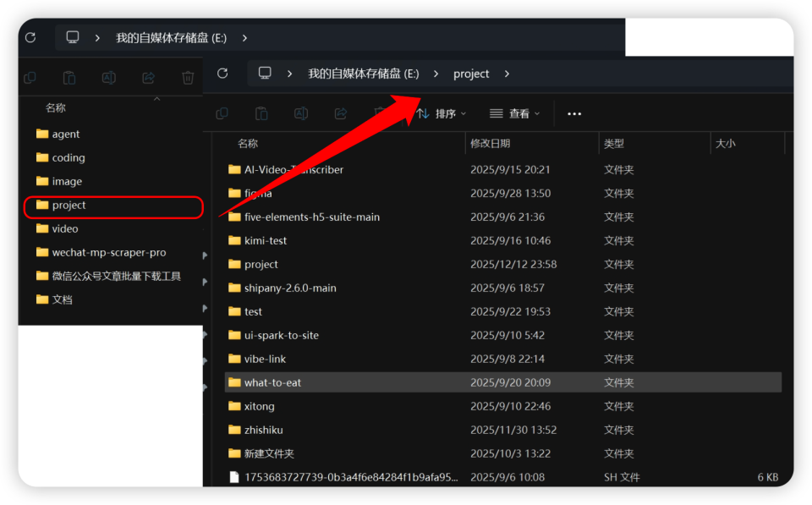Select the zhishiku folder name
This screenshot has width=812, height=505.
[x=264, y=430]
